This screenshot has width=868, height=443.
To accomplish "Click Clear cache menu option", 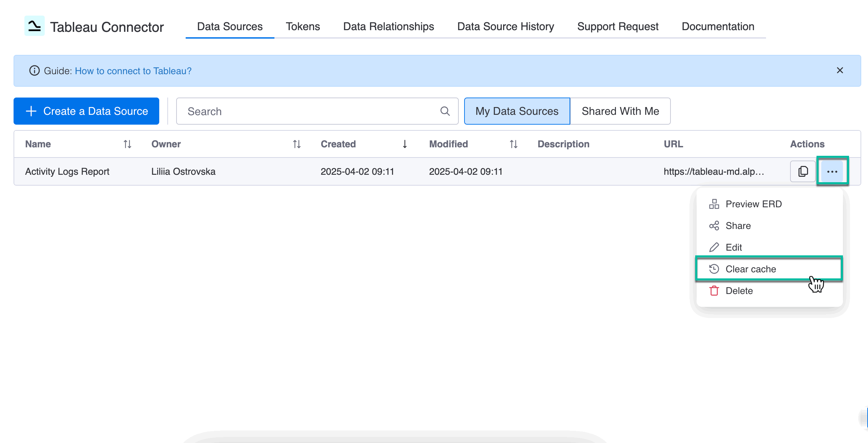I will coord(750,269).
